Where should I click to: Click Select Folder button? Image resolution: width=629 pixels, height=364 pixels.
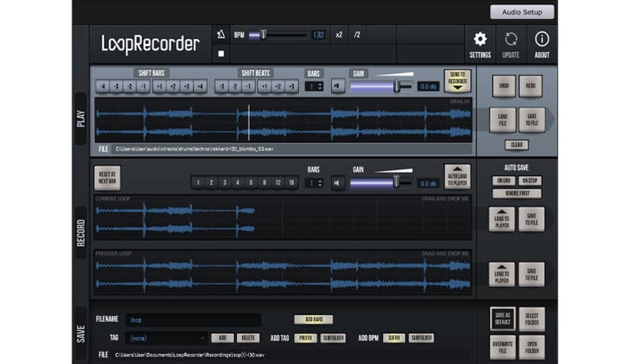click(532, 319)
